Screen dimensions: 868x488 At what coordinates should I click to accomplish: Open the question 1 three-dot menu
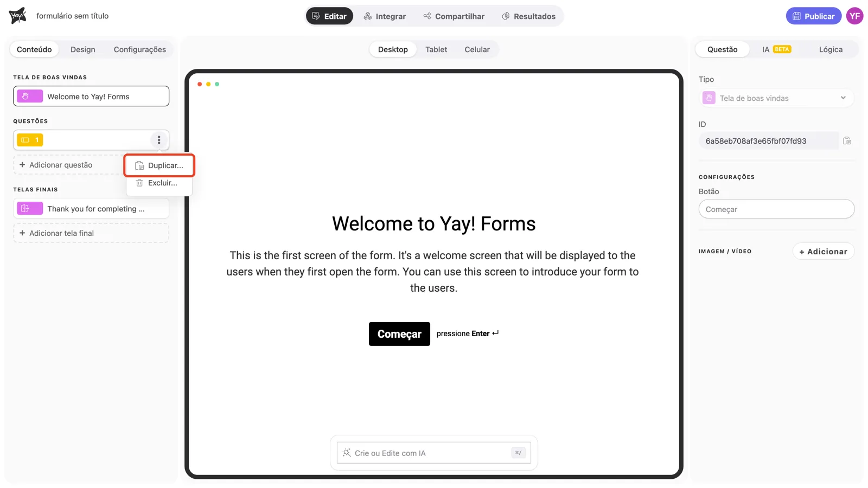(x=159, y=140)
